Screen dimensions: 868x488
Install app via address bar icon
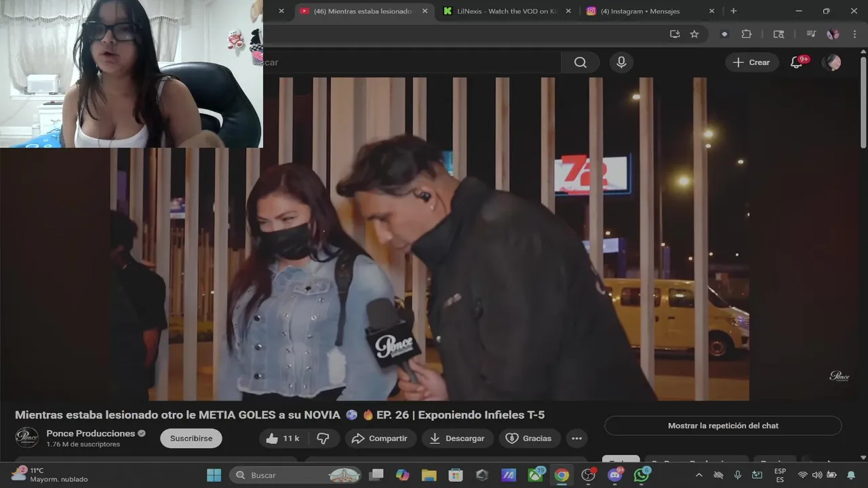(x=675, y=34)
